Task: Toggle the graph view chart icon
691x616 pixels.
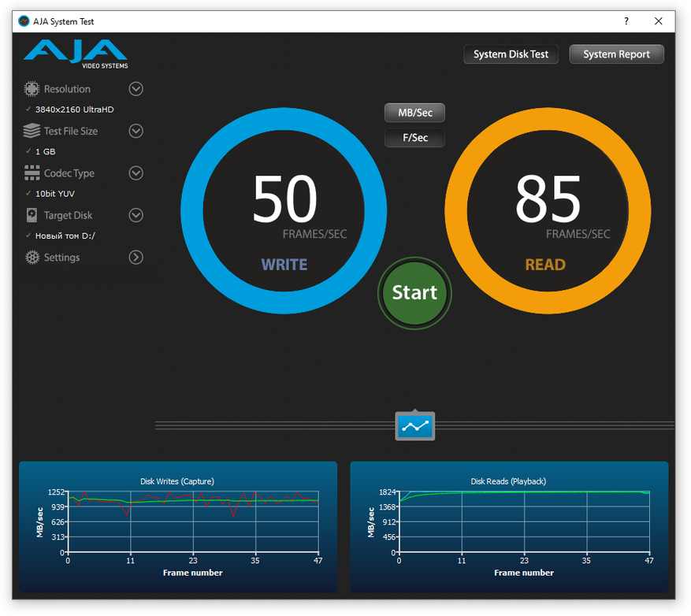Action: click(x=414, y=426)
